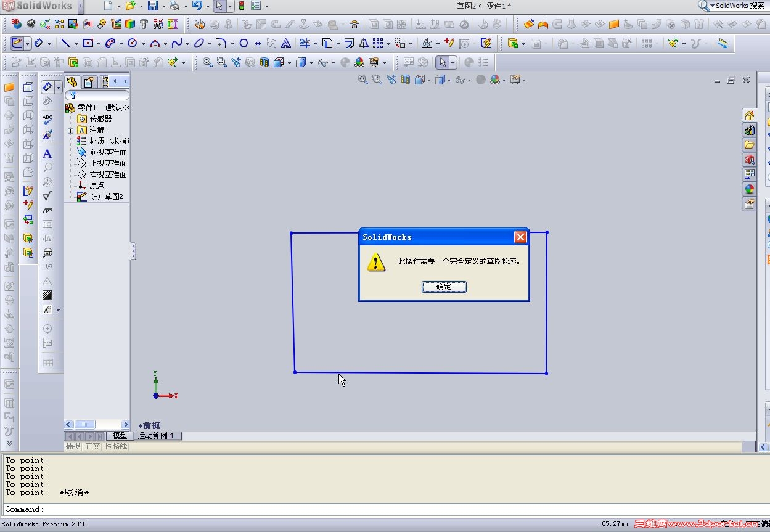This screenshot has width=770, height=532.
Task: Select the sketch Text tool
Action: click(286, 43)
